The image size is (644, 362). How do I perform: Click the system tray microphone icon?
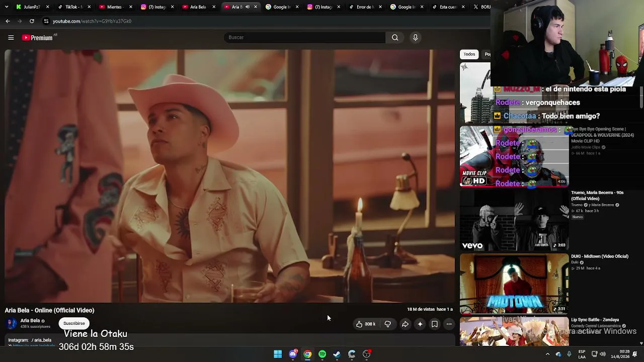pyautogui.click(x=569, y=354)
